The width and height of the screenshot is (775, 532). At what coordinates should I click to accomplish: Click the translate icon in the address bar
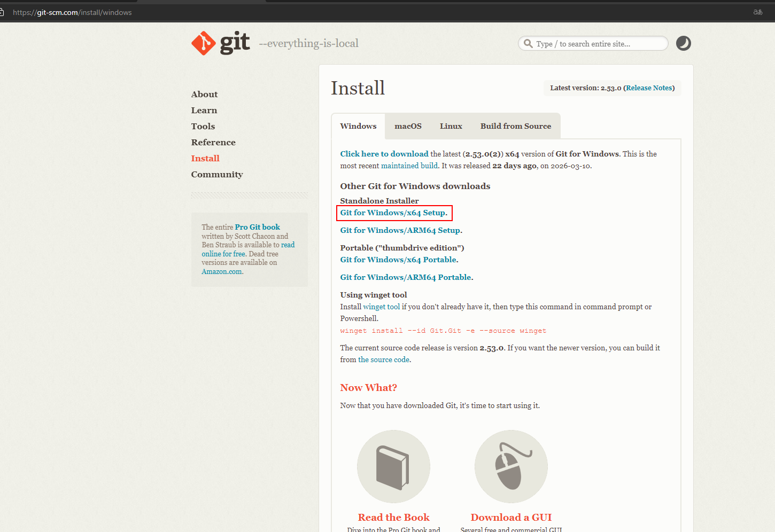(758, 12)
